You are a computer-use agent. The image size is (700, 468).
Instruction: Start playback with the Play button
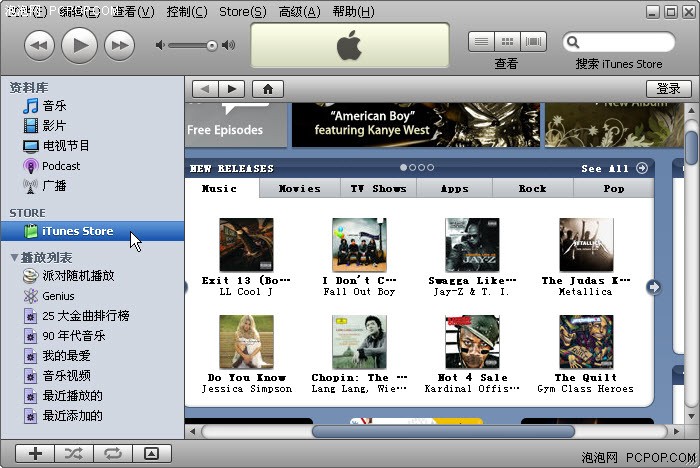coord(79,45)
